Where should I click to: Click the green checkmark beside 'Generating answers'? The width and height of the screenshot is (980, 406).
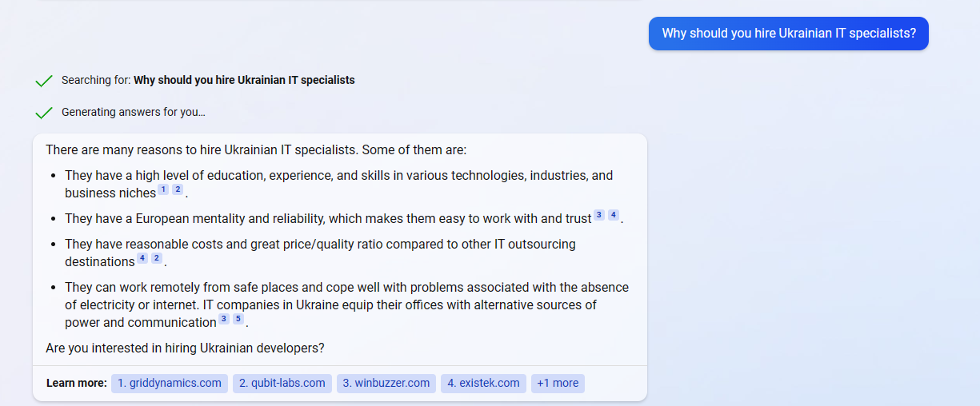pyautogui.click(x=44, y=113)
